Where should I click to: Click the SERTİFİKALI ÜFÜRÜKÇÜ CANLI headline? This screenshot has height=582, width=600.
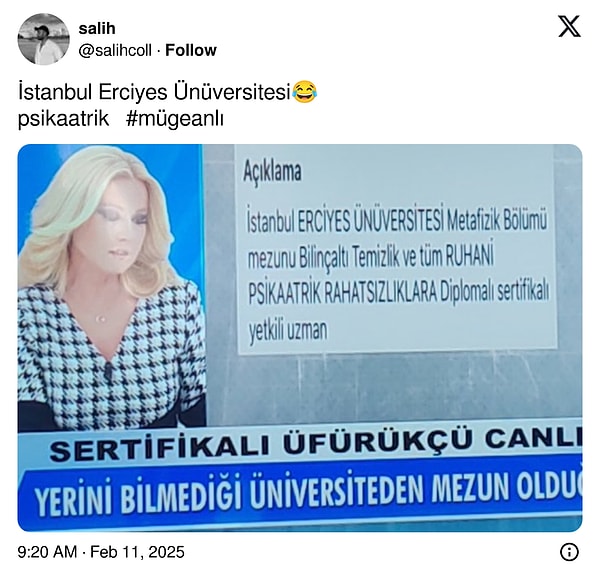[x=316, y=445]
